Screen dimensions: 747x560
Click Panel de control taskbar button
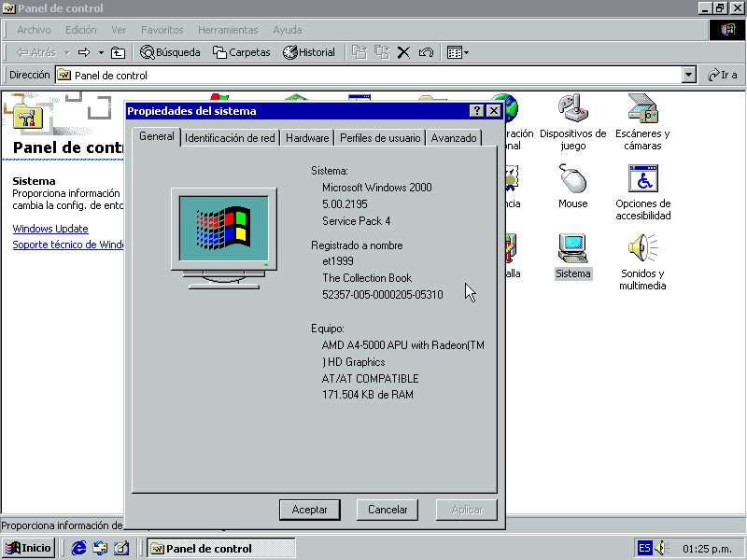tap(221, 548)
